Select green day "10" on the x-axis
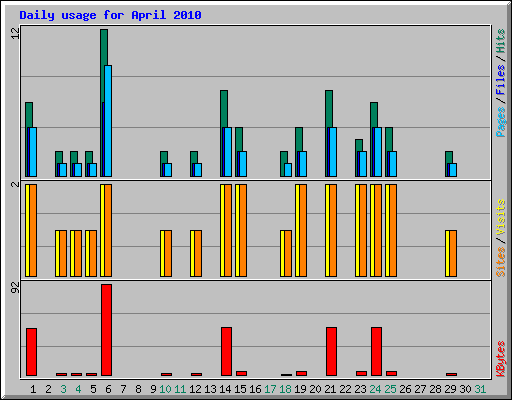The image size is (512, 400). (x=165, y=389)
